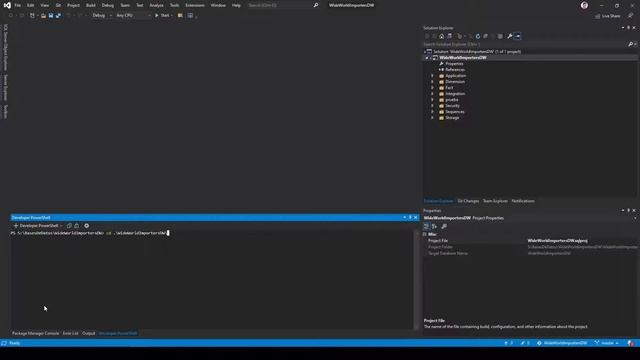
Task: Select the References node in Solution Explorer
Action: point(455,70)
